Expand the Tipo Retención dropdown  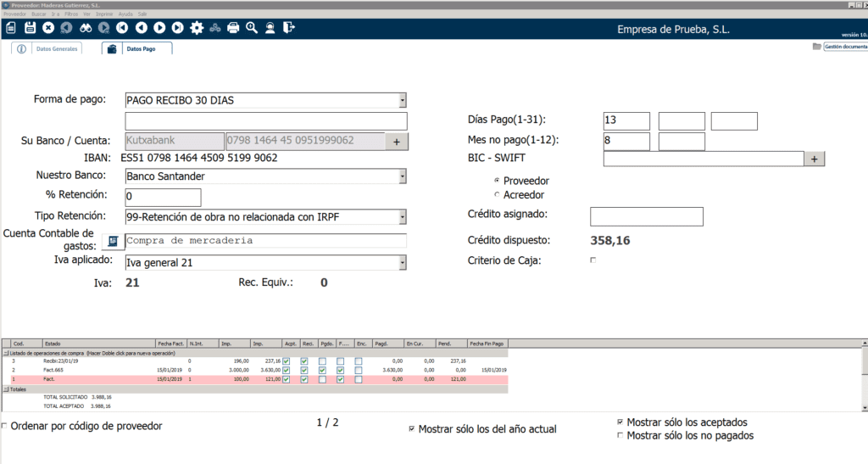point(402,217)
